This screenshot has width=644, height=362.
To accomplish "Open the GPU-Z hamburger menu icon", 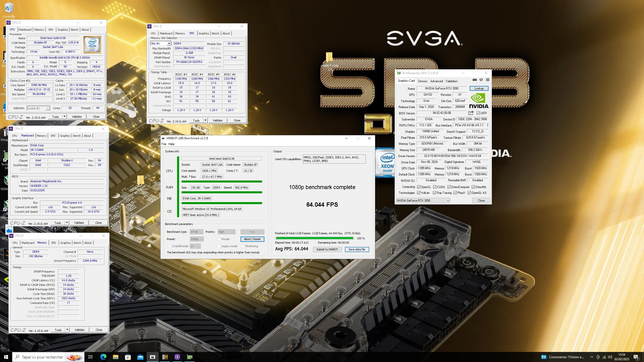I will pos(488,80).
